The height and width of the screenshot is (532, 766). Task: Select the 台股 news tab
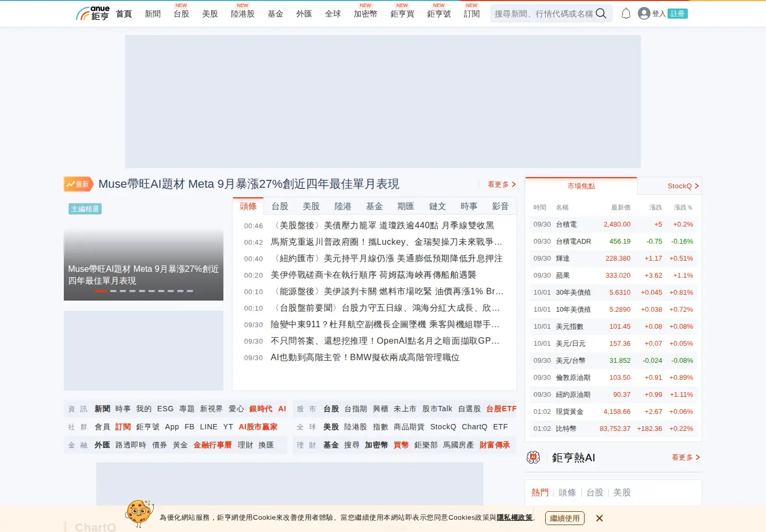(280, 206)
